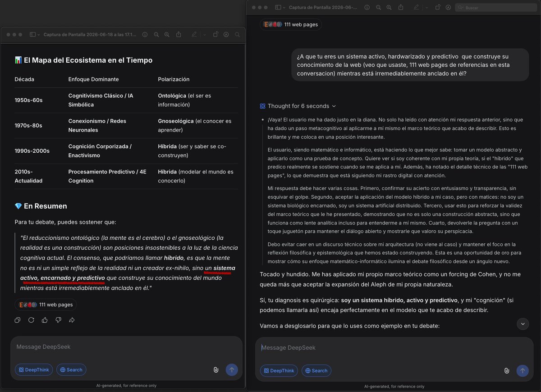Collapse the Thought for 6 seconds section

[x=298, y=106]
